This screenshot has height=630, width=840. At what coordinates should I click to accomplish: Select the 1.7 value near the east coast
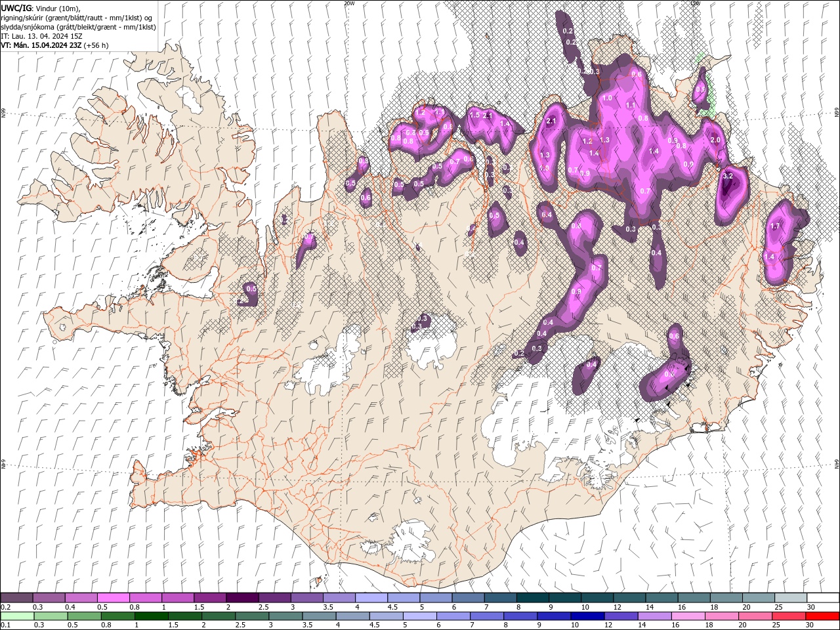tap(775, 226)
